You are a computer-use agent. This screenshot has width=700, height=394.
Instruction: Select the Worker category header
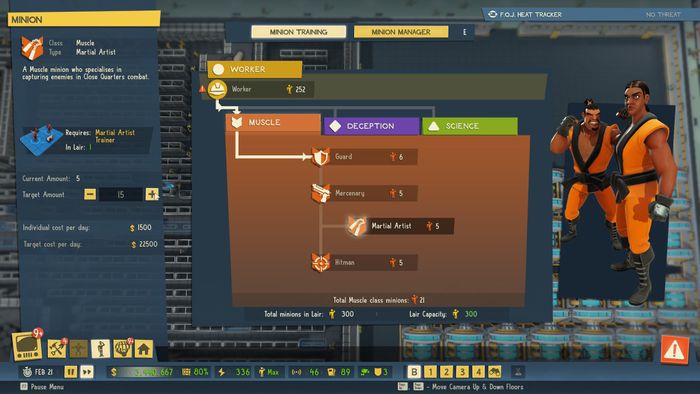pos(254,69)
